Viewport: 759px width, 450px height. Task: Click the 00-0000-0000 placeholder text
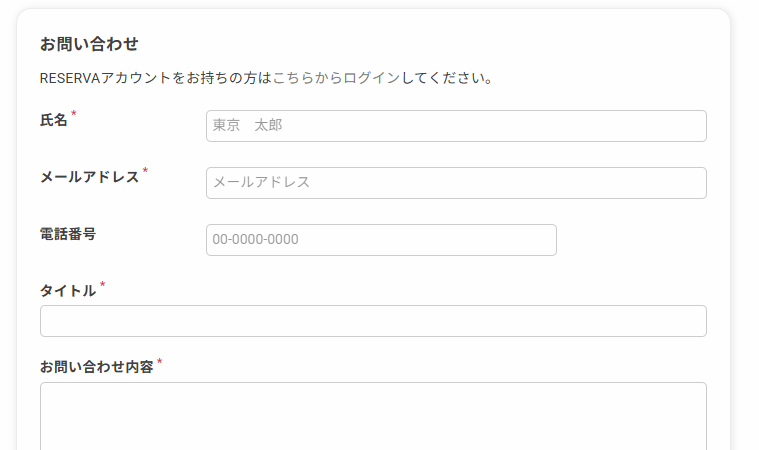(256, 240)
